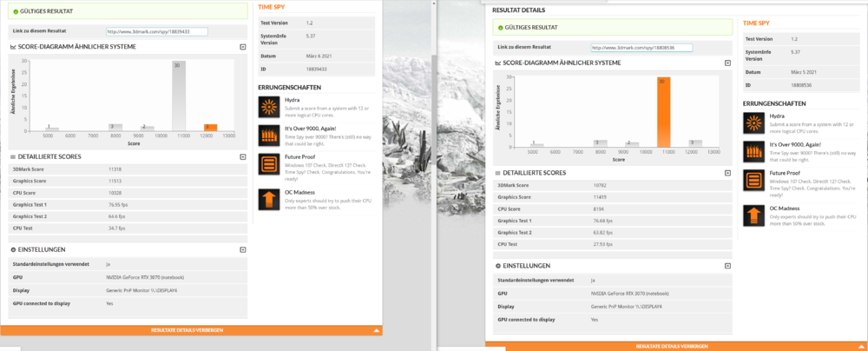The image size is (868, 351).
Task: Click the link field containing spy/18808536 URL
Action: (641, 47)
